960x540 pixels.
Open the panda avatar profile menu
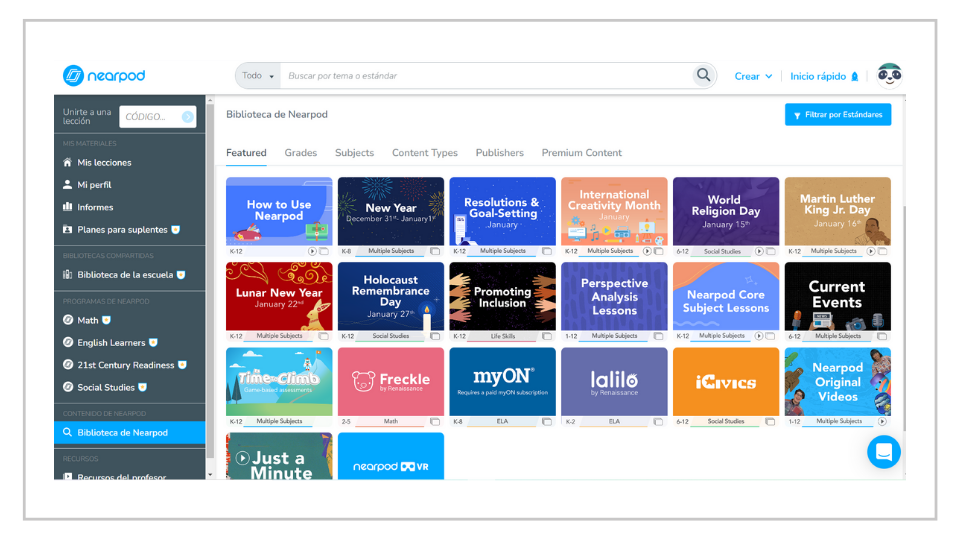(889, 75)
